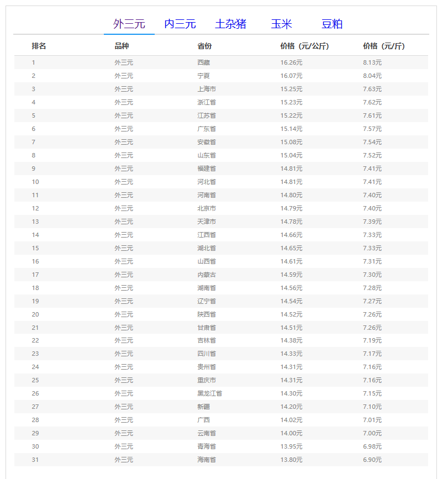Image resolution: width=448 pixels, height=479 pixels.
Task: Select the 安徽省 cell
Action: (x=207, y=142)
